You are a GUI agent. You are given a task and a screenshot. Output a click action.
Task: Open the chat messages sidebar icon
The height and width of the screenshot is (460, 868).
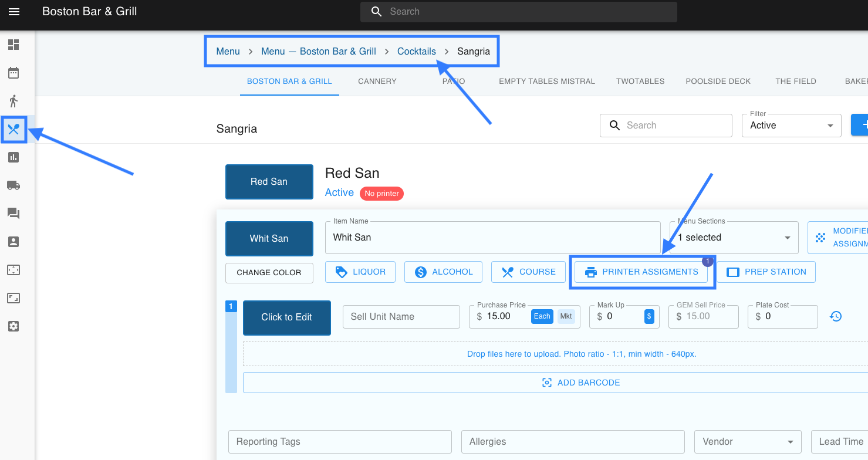(x=13, y=214)
